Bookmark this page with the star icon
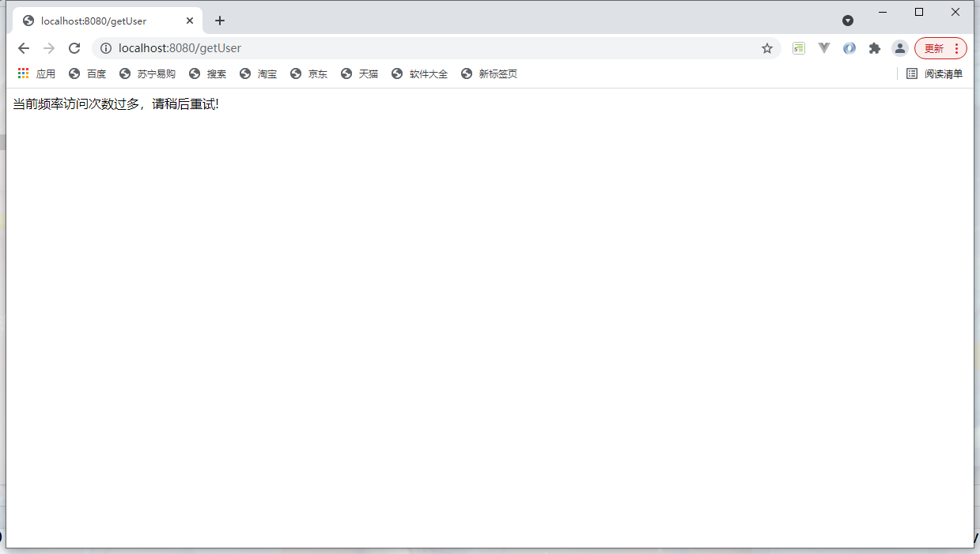Image resolution: width=980 pixels, height=554 pixels. click(x=767, y=48)
